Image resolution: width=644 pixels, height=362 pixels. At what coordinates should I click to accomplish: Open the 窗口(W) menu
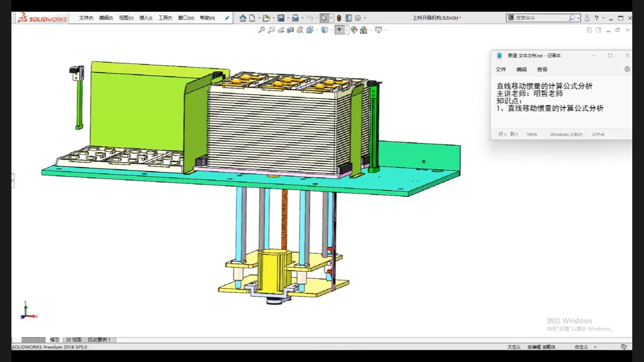point(186,18)
